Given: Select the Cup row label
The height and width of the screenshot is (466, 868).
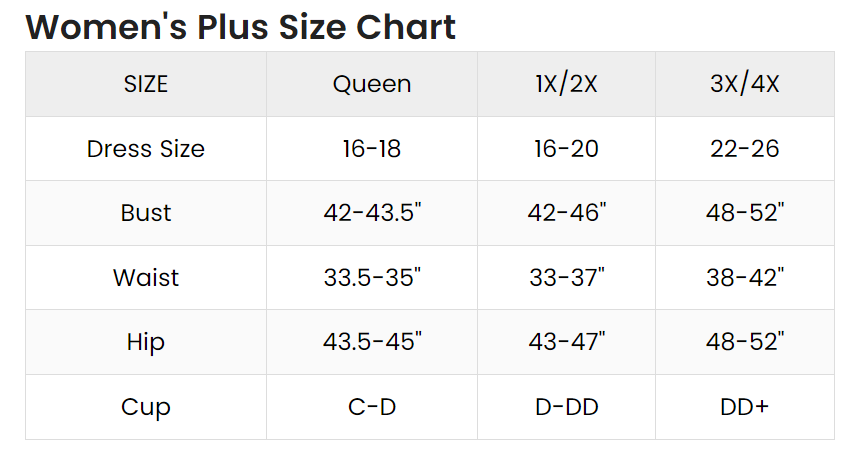Looking at the screenshot, I should [146, 407].
